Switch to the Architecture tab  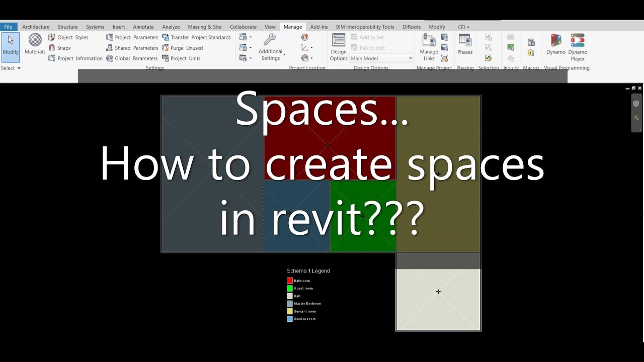click(x=36, y=27)
